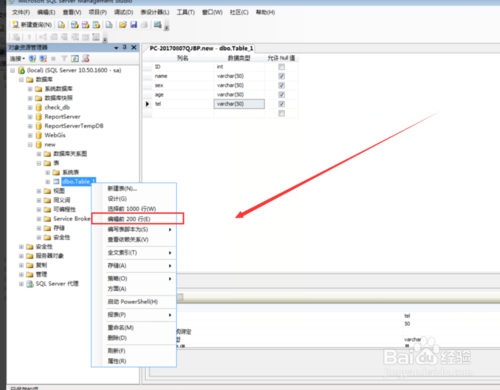Click the Analysis Services MDX query icon
Image resolution: width=500 pixels, height=390 pixels.
pos(75,25)
